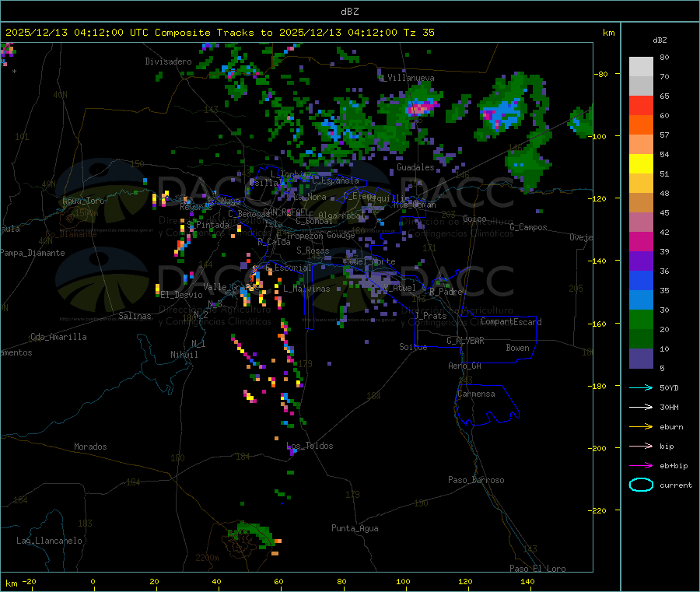Click the Villanueva place label
Screen dimensions: 700x592
(407, 78)
